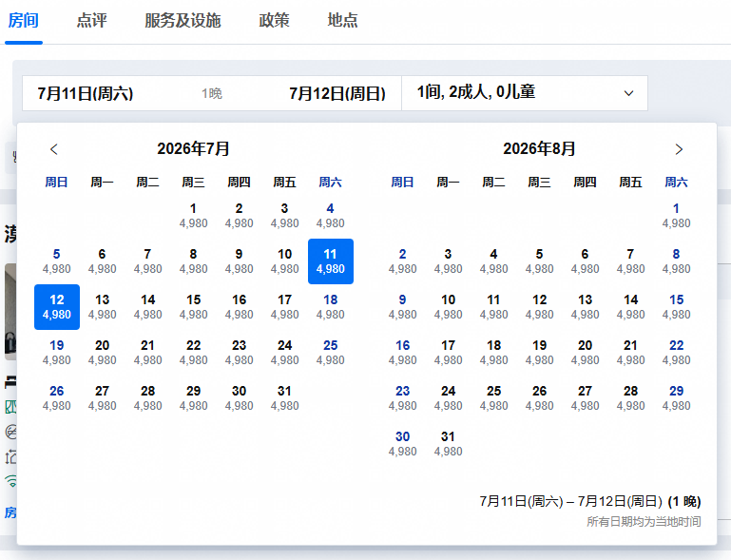Select July 1 in the calendar
This screenshot has width=731, height=560.
[193, 216]
